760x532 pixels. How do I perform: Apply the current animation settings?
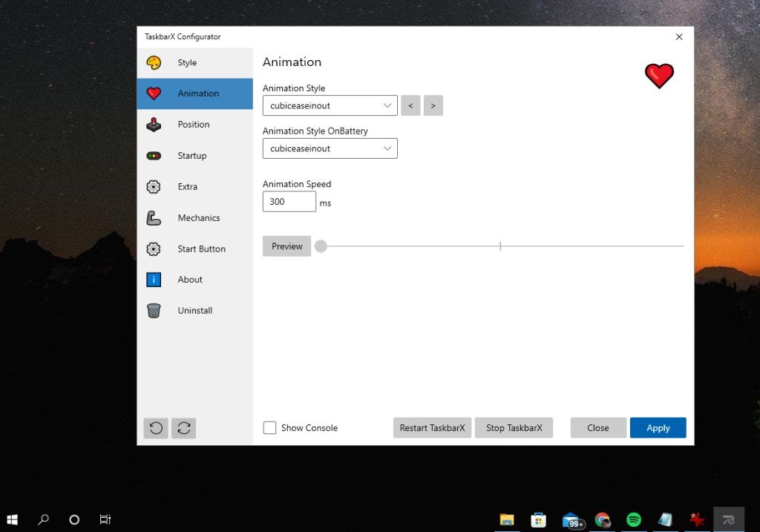pyautogui.click(x=658, y=427)
